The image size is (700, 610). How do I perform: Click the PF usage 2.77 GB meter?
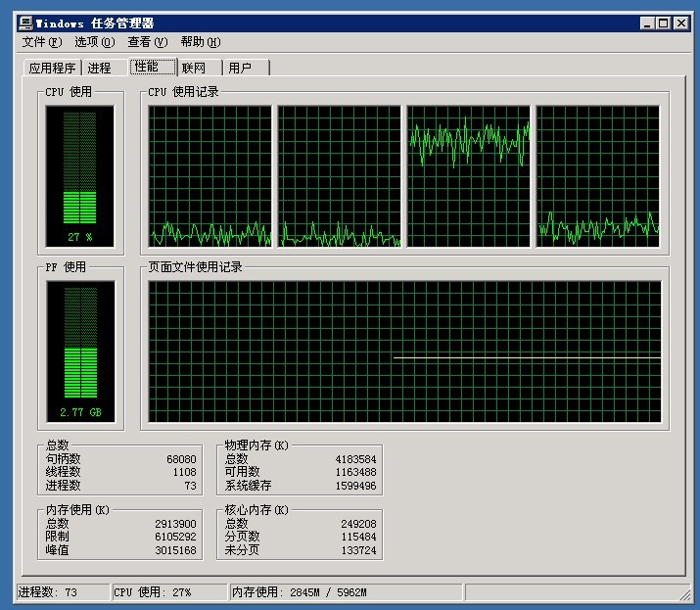point(80,352)
